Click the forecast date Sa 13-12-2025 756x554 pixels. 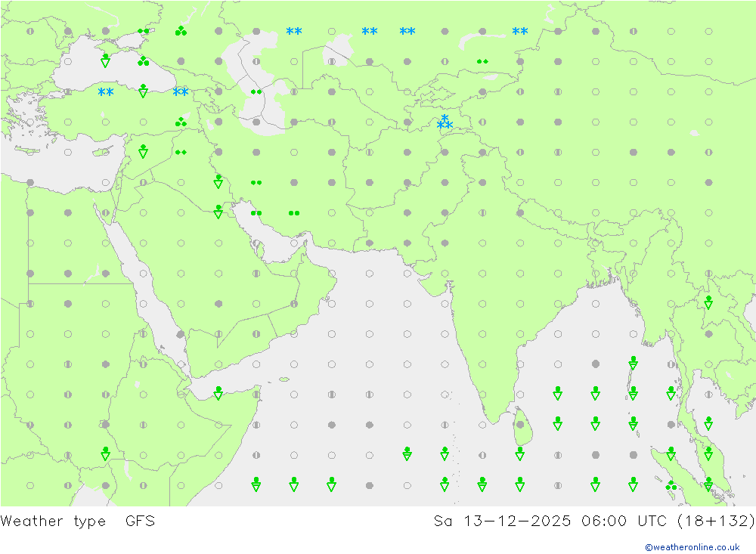pos(493,522)
